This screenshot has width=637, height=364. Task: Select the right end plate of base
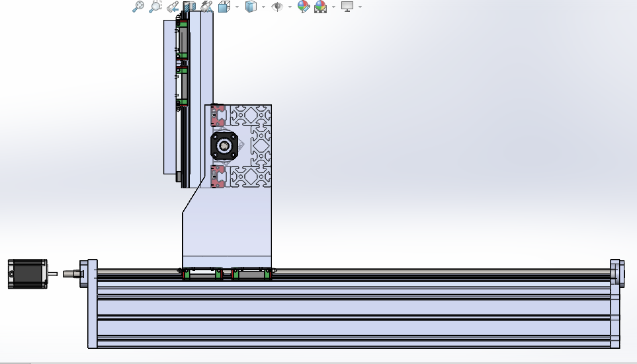pos(615,303)
